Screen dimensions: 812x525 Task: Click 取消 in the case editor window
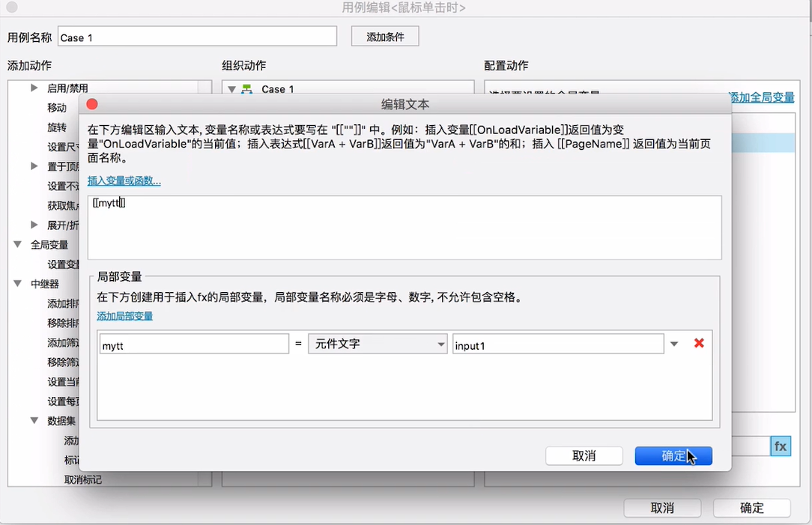coord(662,508)
